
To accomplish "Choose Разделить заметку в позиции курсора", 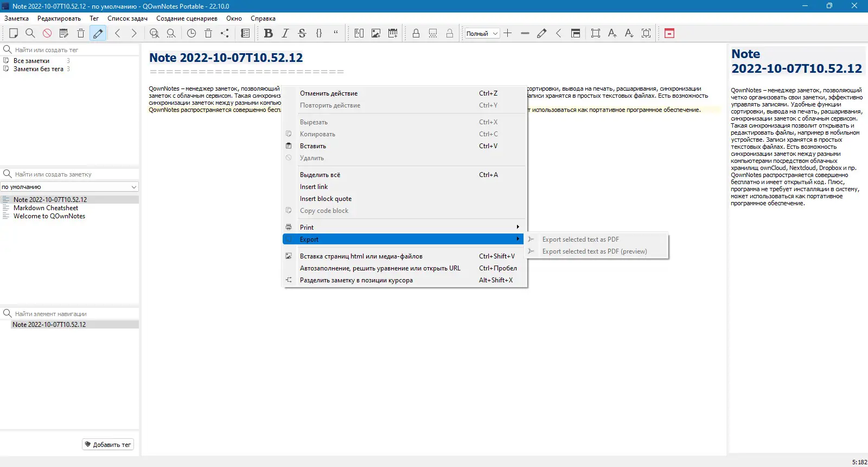I will (405, 280).
